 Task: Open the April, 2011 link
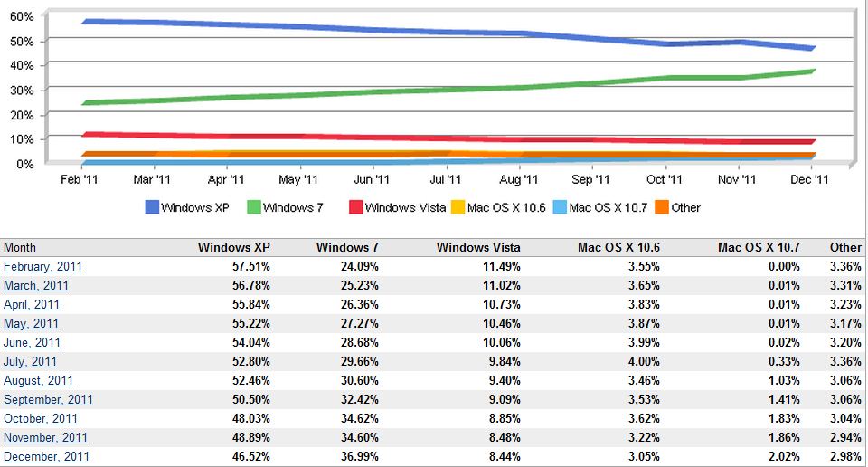click(33, 304)
